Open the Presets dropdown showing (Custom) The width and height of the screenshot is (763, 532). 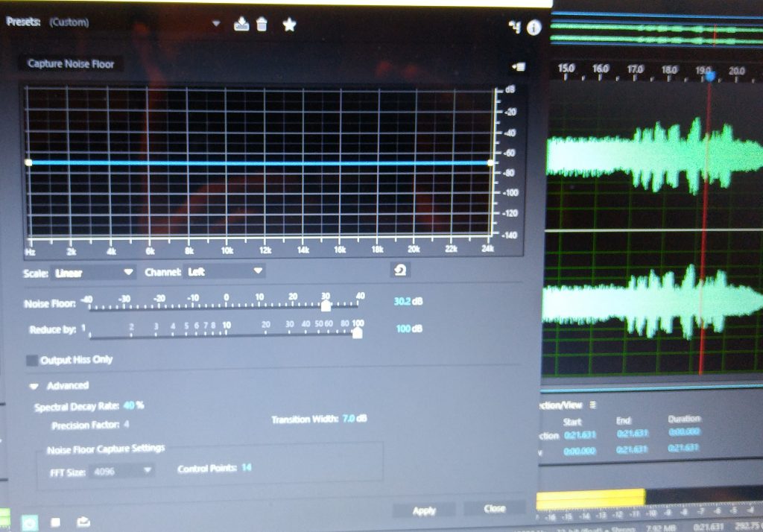134,22
